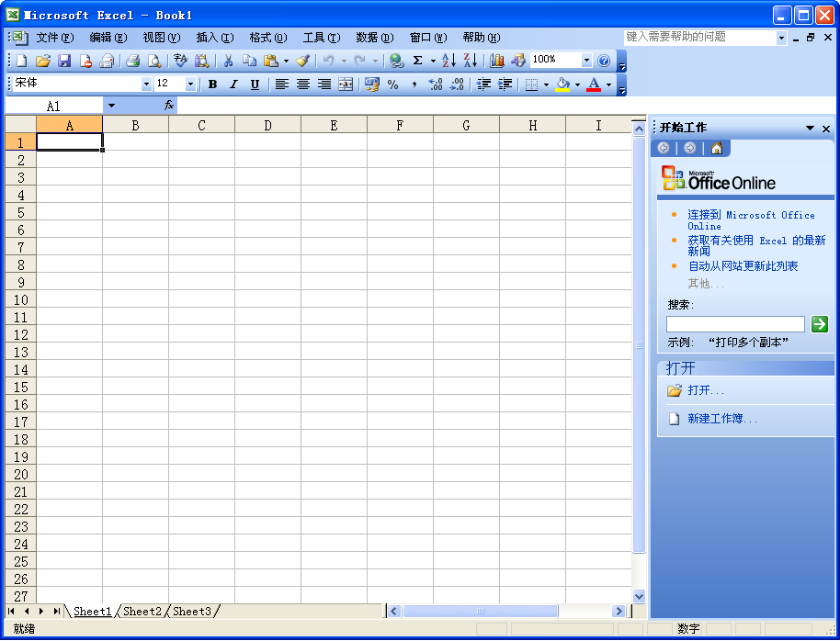Open the 格式(O) menu
The image size is (840, 641).
[268, 38]
